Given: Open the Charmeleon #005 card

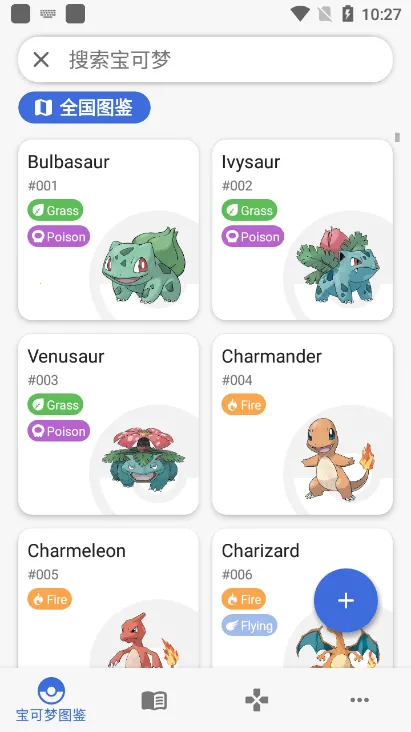Looking at the screenshot, I should [108, 598].
